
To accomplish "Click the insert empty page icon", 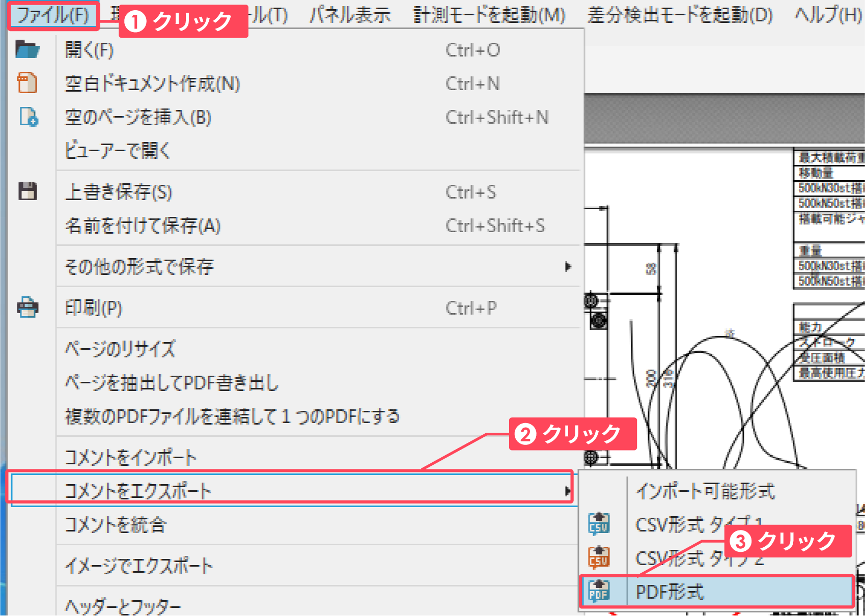I will (x=29, y=117).
